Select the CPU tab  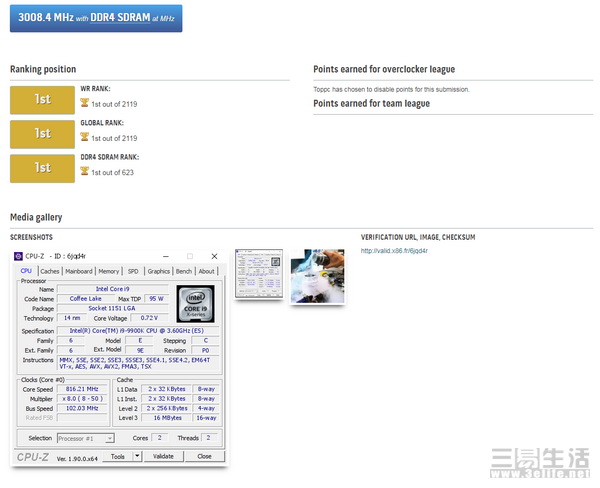point(26,271)
